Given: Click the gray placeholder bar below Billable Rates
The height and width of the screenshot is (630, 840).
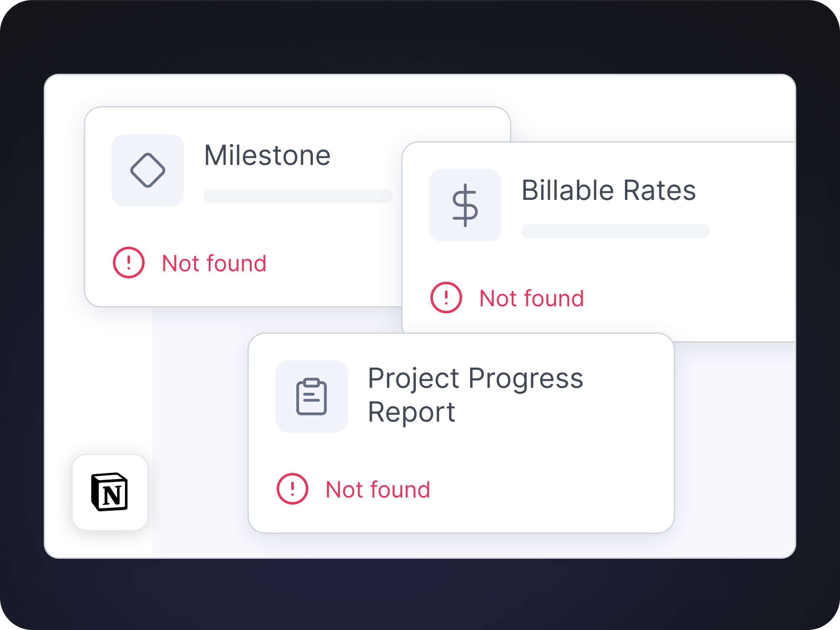Looking at the screenshot, I should tap(615, 231).
